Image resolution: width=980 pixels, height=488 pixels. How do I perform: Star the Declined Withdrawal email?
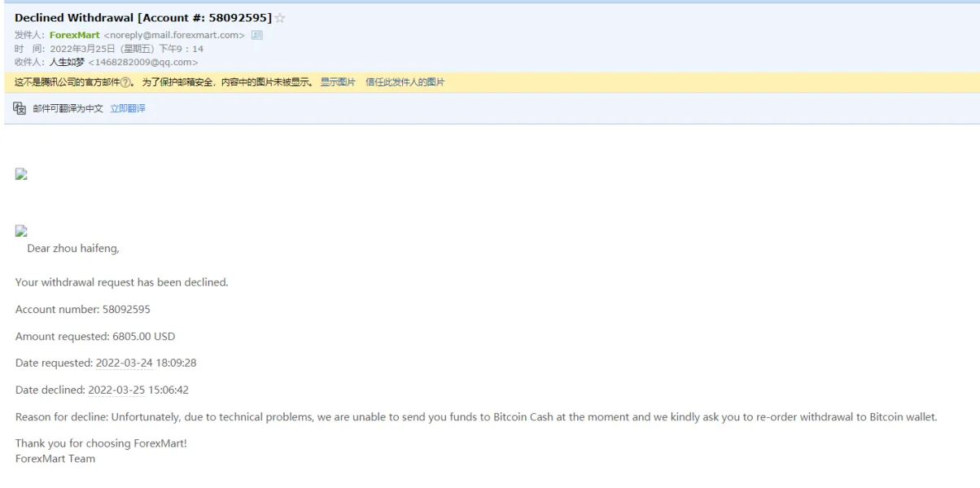(281, 18)
